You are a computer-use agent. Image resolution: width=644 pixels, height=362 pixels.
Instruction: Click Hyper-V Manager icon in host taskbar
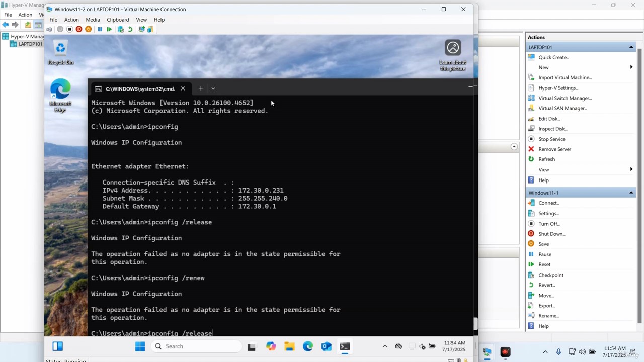(x=487, y=352)
